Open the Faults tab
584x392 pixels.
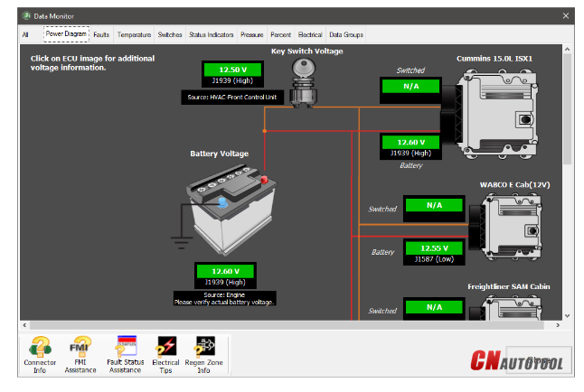click(x=101, y=34)
